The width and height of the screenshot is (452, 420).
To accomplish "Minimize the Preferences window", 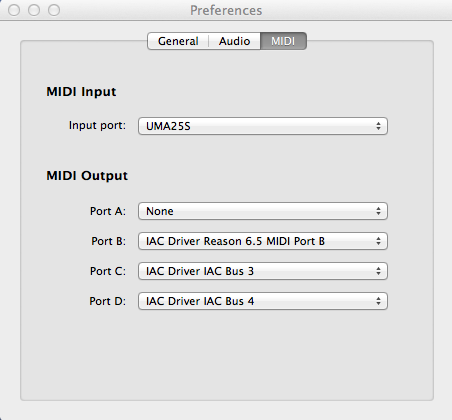I will click(34, 10).
